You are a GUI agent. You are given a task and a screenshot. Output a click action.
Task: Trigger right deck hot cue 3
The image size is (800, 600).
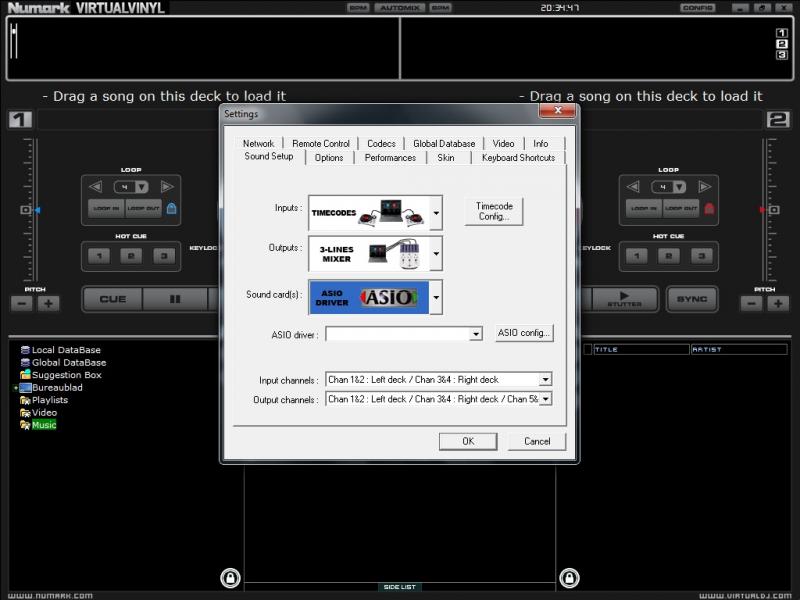tap(702, 256)
